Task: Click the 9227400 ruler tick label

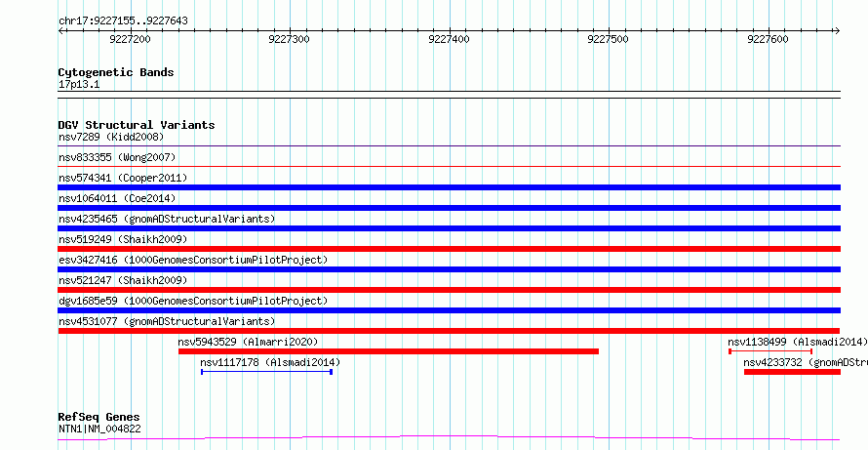Action: pyautogui.click(x=449, y=39)
